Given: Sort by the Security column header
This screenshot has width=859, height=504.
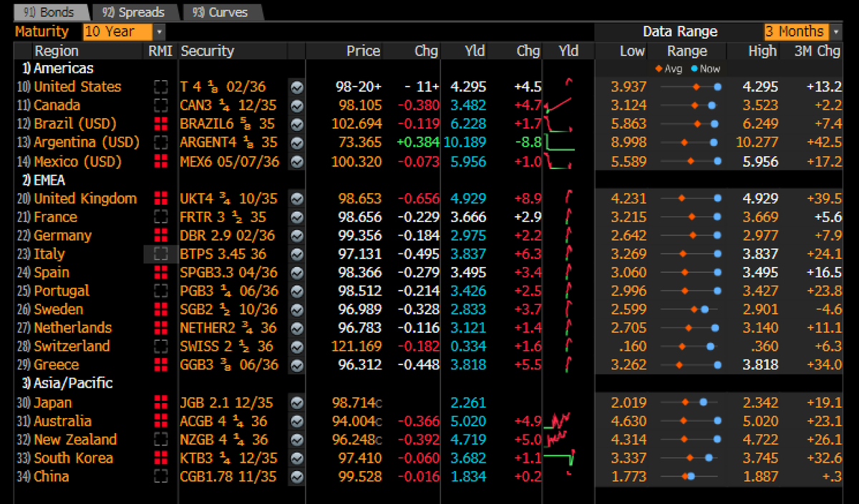Looking at the screenshot, I should coord(208,51).
